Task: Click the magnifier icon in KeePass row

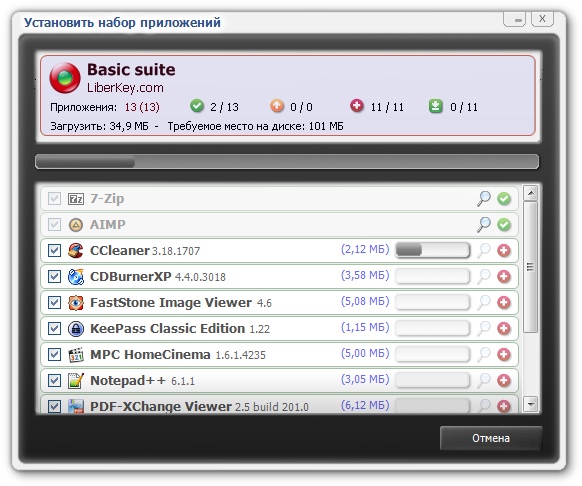Action: (x=484, y=329)
